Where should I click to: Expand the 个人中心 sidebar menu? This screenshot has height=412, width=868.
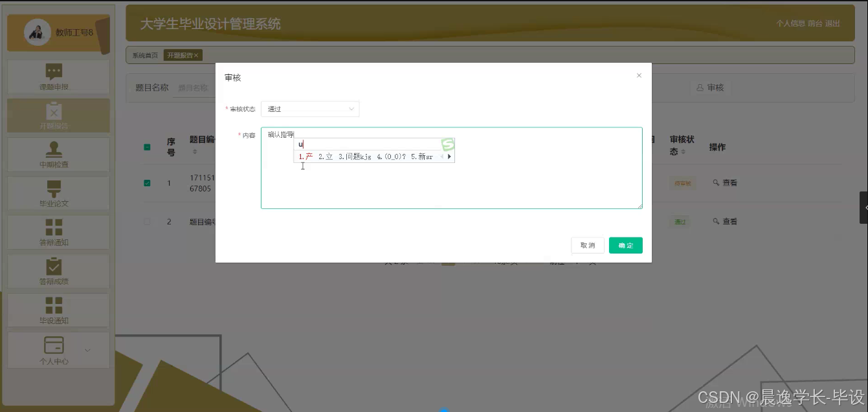point(58,351)
